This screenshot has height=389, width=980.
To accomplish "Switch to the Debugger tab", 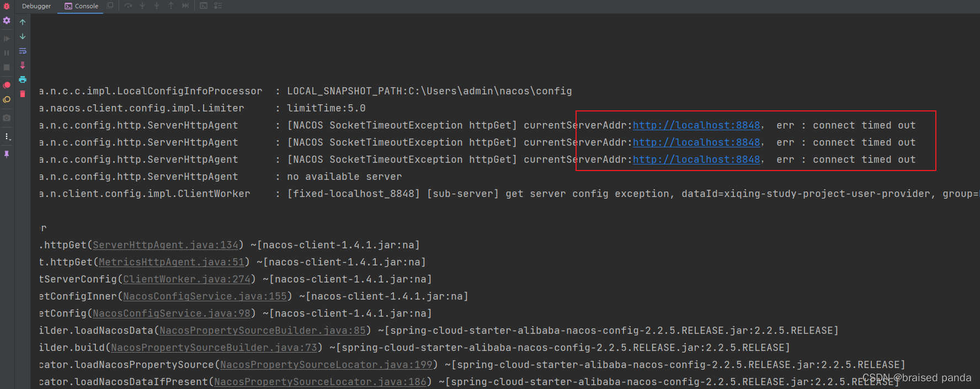I will 36,6.
